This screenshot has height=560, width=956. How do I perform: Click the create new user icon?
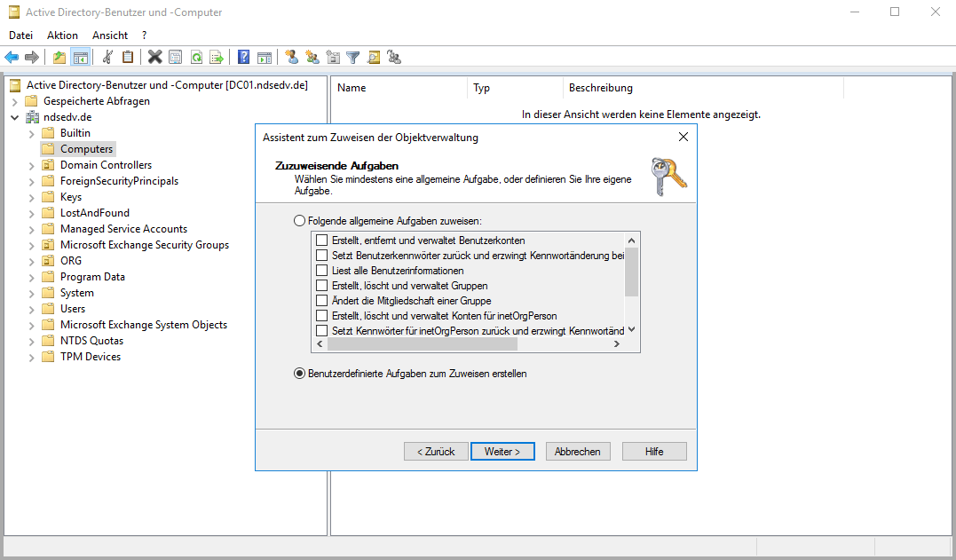tap(291, 57)
